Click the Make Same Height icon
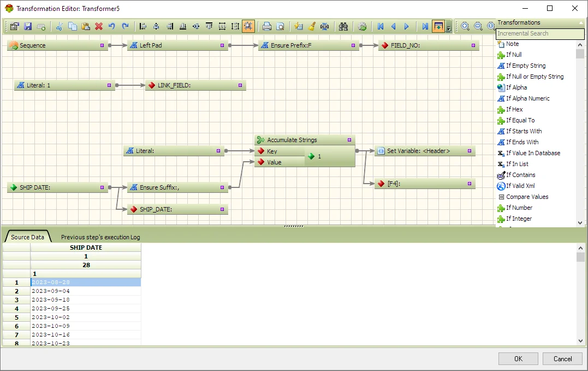This screenshot has height=371, width=588. (235, 26)
